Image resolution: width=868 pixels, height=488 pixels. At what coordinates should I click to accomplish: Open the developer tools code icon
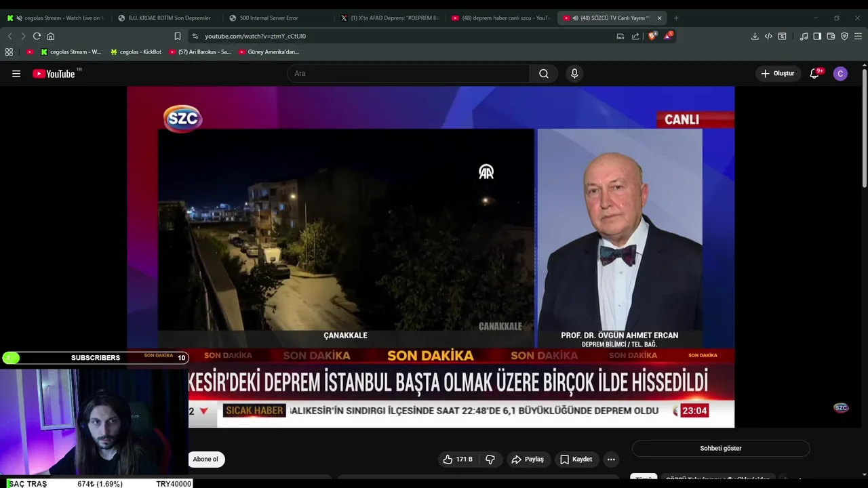tap(768, 36)
